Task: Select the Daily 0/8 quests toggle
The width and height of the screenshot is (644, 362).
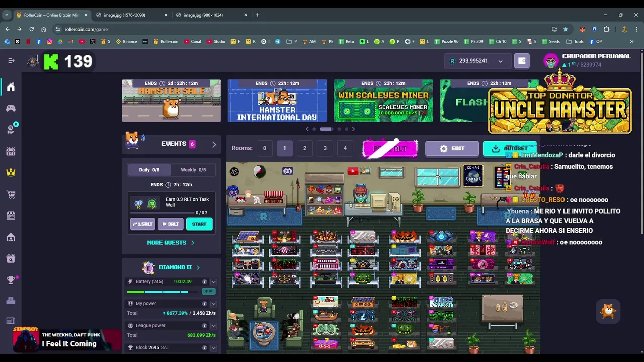Action: tap(149, 170)
